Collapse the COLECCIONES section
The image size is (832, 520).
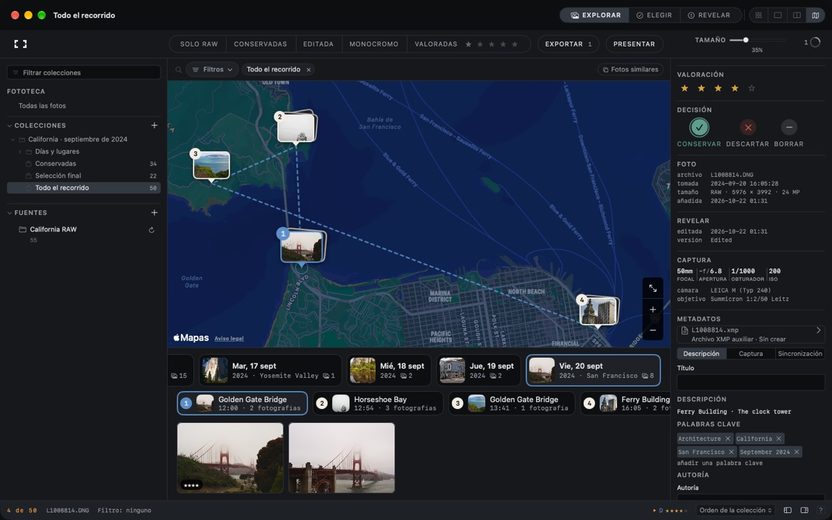click(10, 126)
